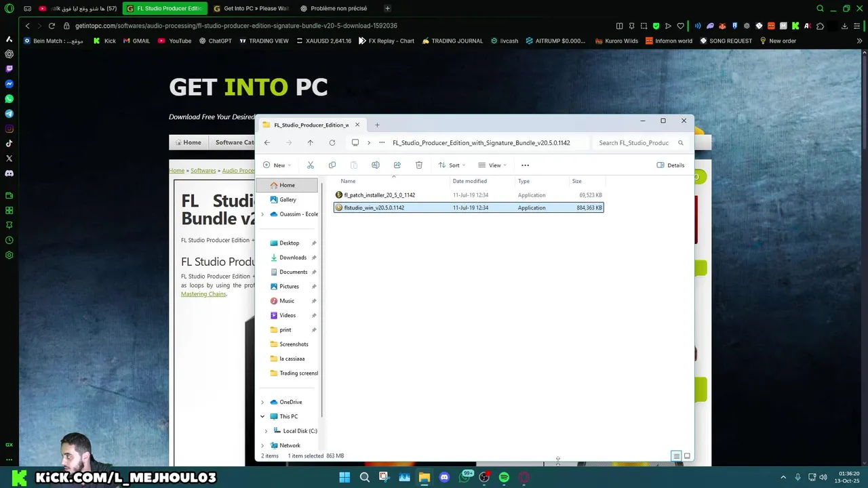The height and width of the screenshot is (488, 868).
Task: Open Spotify from the Windows taskbar
Action: (x=504, y=477)
